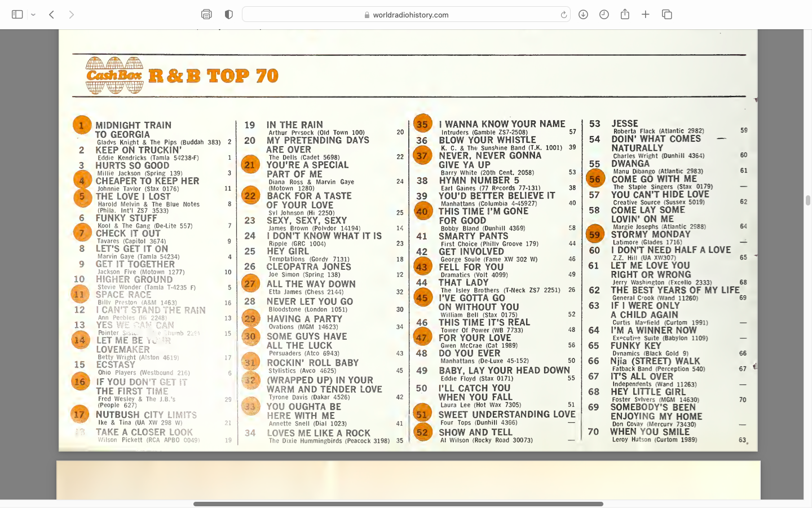Click 'LOVES ME LIKE A ROCK' entry
This screenshot has height=508, width=812.
click(319, 433)
